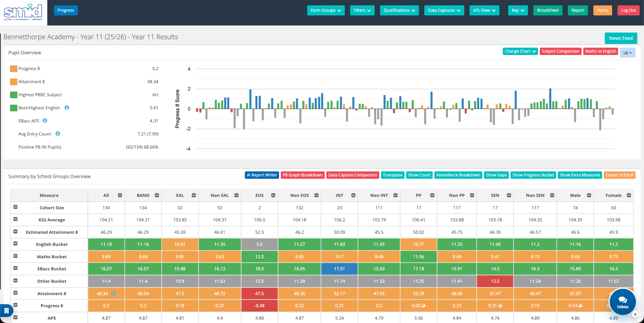Toggle the Progress 8 row

coord(15,305)
